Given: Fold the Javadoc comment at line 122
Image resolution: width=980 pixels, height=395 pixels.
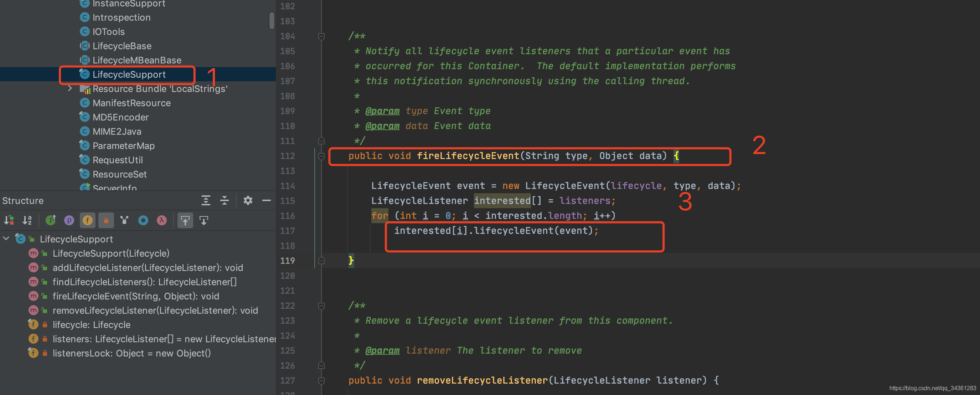Looking at the screenshot, I should [321, 306].
